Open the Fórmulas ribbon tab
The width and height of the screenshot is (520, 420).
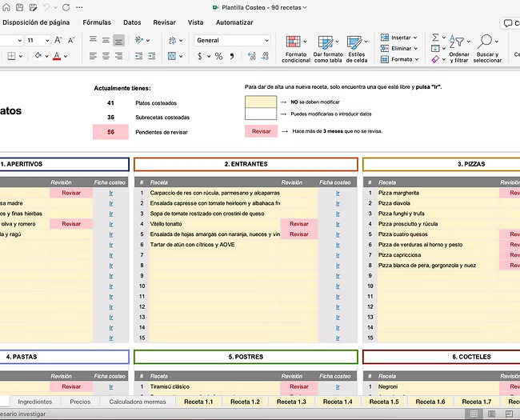click(97, 22)
